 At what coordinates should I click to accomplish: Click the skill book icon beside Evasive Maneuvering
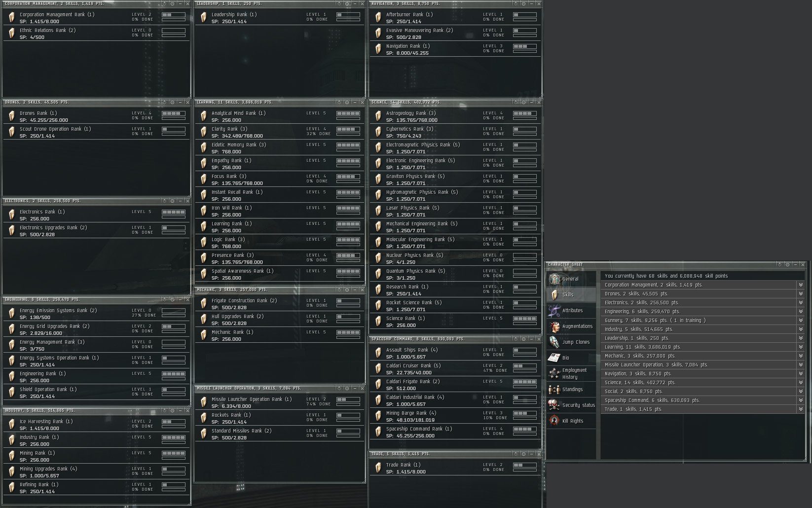[378, 34]
